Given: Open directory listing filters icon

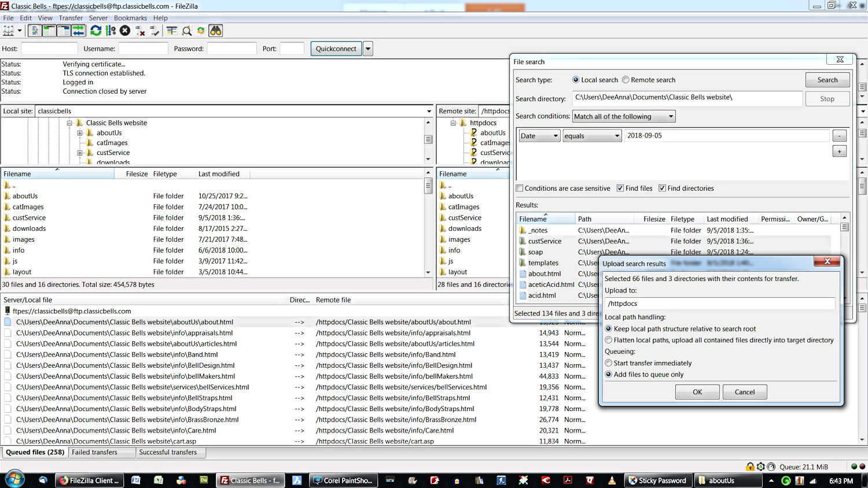Looking at the screenshot, I should tap(172, 31).
